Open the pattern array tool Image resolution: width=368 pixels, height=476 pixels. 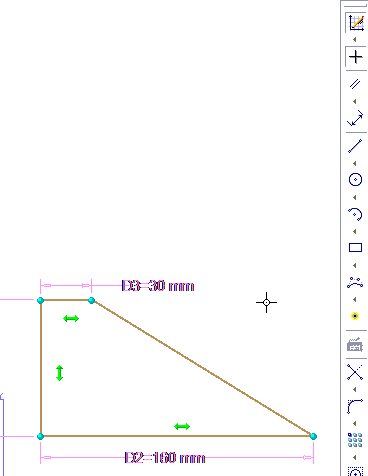[x=355, y=440]
